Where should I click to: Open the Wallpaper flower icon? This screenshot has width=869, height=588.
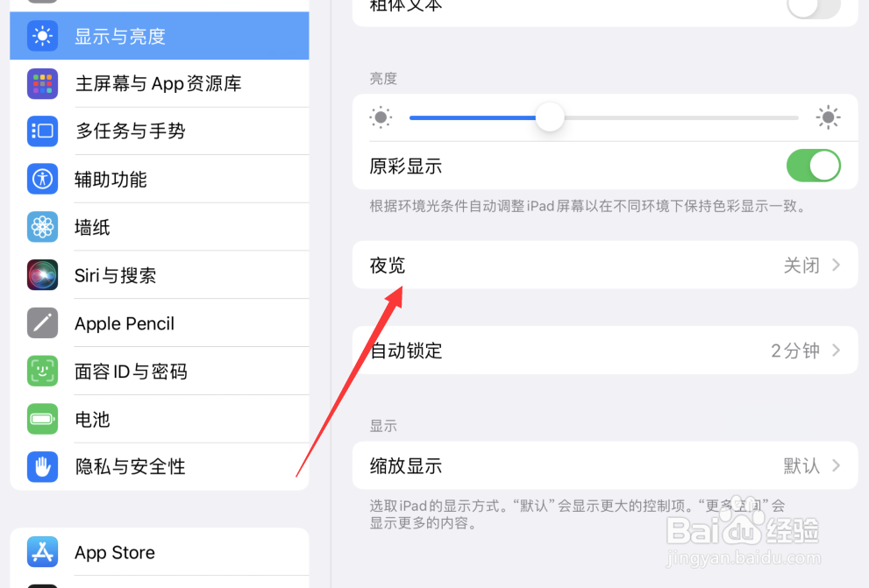(43, 227)
